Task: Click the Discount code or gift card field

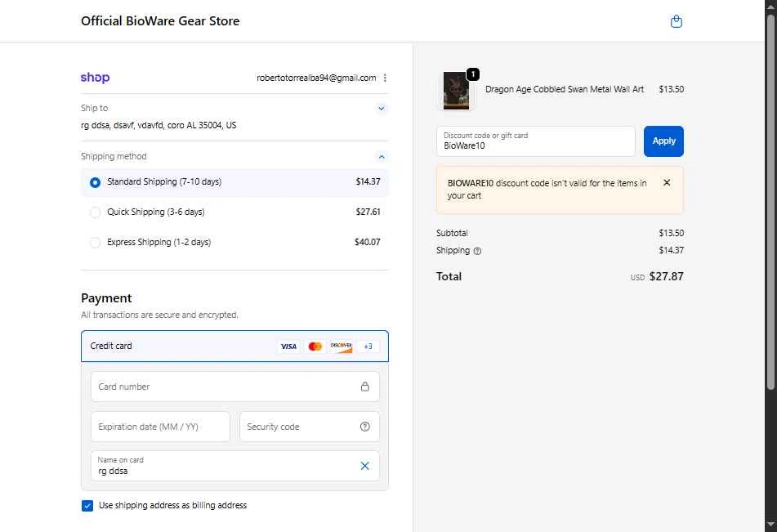Action: [535, 141]
